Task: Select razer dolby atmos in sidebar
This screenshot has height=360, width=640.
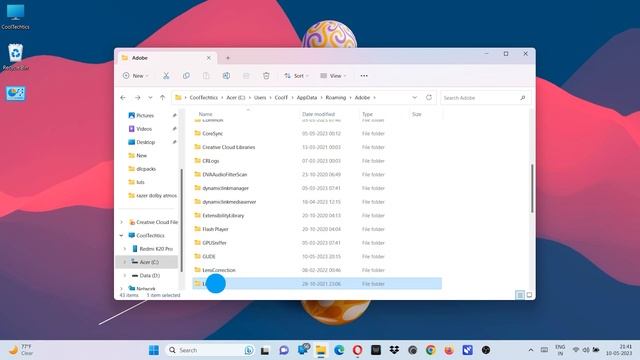Action: click(152, 196)
